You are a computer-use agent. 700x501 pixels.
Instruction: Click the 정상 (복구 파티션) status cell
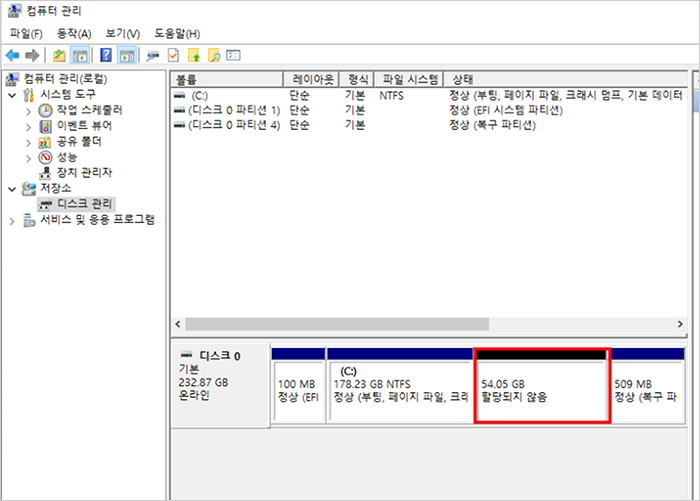(492, 125)
